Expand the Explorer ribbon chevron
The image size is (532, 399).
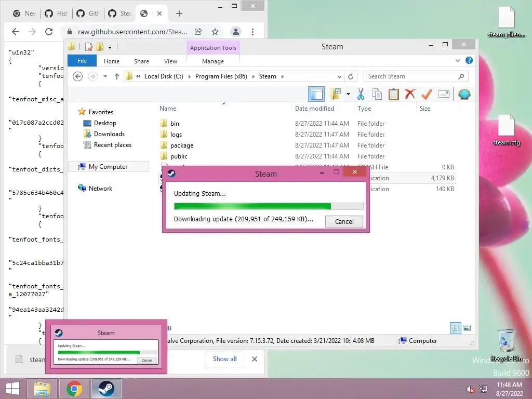point(457,60)
